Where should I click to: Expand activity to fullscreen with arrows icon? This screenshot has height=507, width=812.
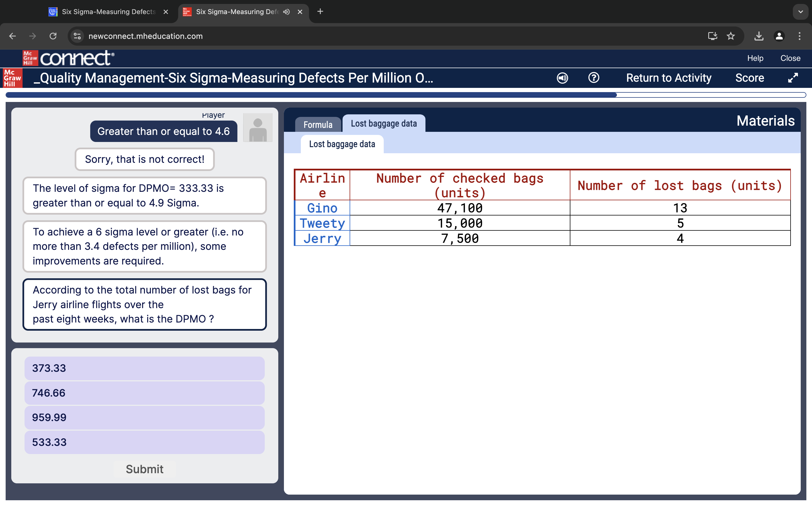pyautogui.click(x=793, y=78)
